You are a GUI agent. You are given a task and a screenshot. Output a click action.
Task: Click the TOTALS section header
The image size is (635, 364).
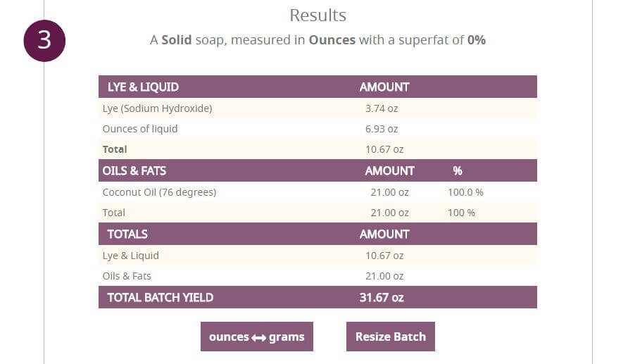click(127, 234)
